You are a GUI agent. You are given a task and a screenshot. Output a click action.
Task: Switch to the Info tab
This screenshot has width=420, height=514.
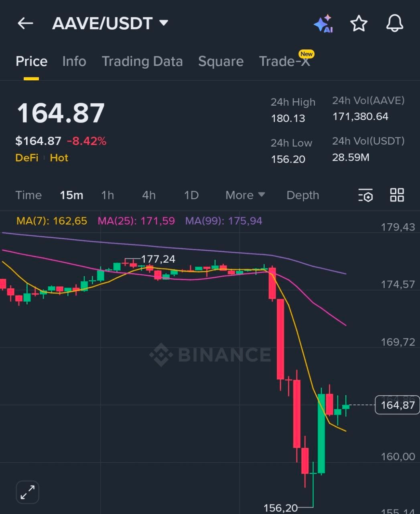pyautogui.click(x=74, y=61)
